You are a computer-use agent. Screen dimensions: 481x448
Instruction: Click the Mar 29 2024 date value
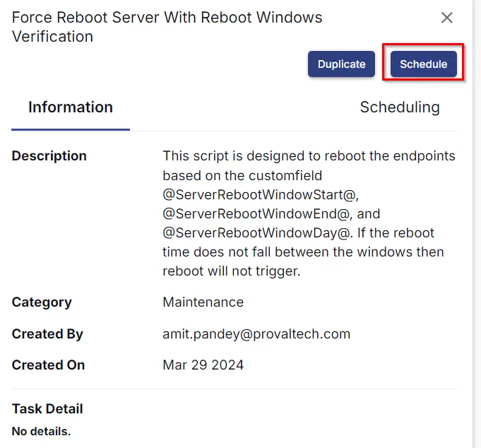(203, 365)
